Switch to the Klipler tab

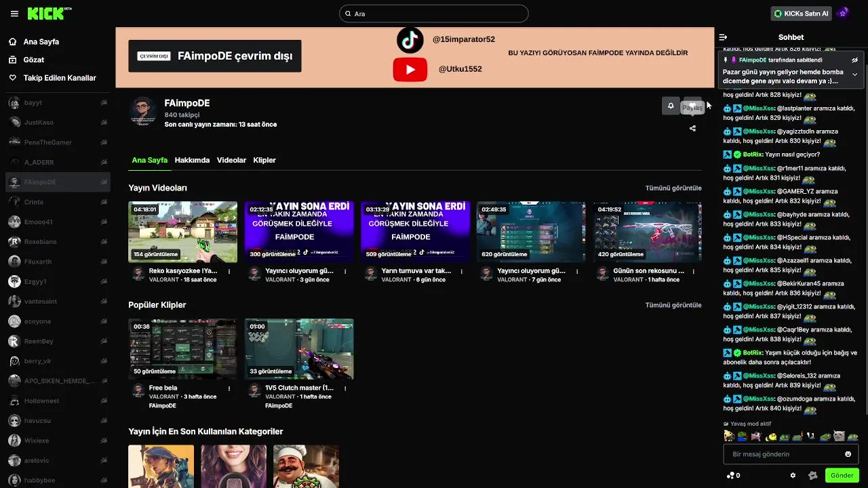pos(264,160)
